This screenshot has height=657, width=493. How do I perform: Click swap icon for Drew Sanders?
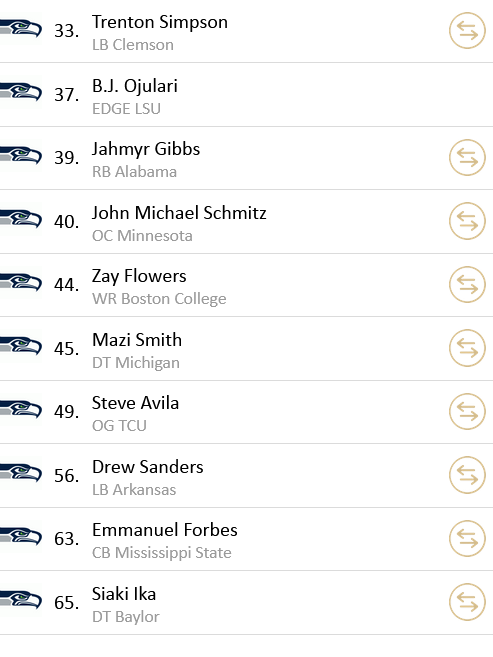[467, 475]
